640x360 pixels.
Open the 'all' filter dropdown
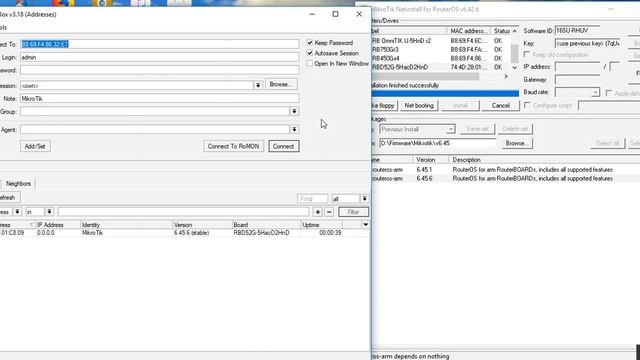[364, 199]
